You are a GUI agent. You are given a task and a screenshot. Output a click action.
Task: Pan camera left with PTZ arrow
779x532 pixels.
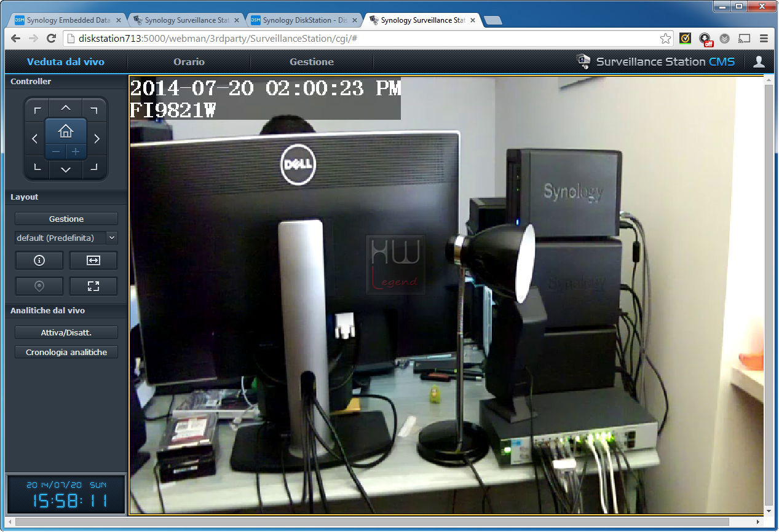[35, 139]
